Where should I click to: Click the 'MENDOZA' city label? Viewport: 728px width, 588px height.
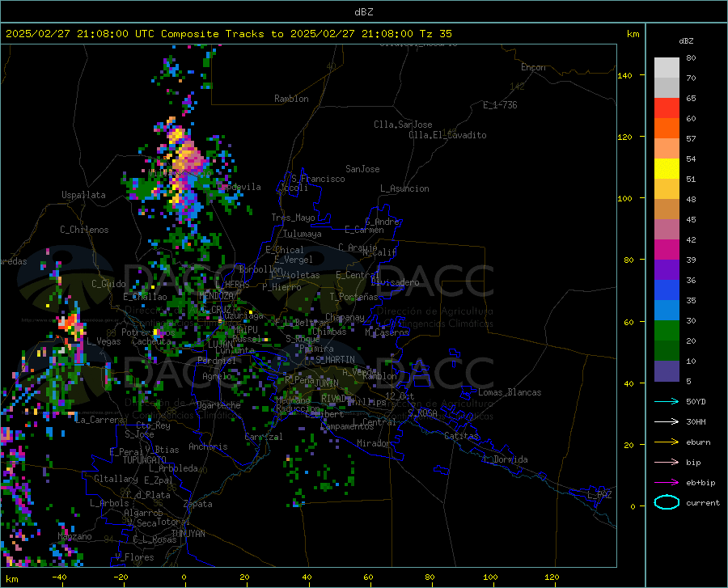[x=216, y=296]
